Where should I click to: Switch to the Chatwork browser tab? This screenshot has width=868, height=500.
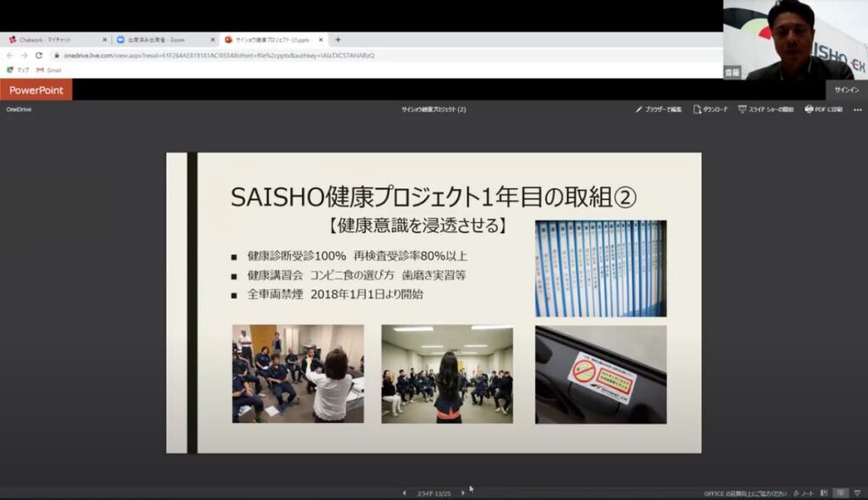(x=55, y=40)
